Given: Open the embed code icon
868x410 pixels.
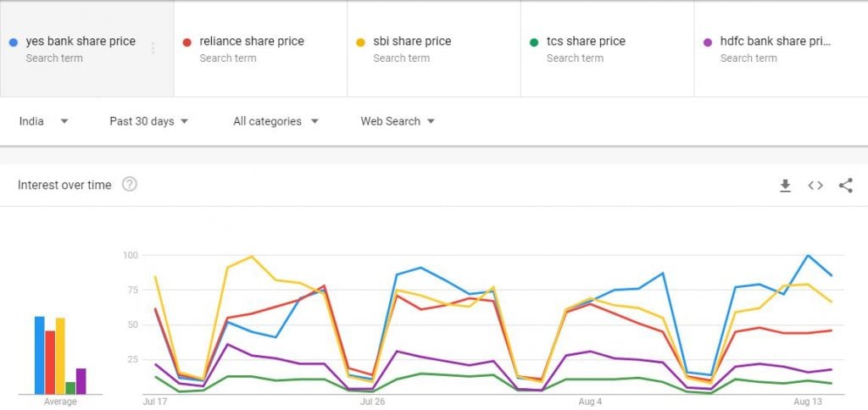Looking at the screenshot, I should (815, 186).
